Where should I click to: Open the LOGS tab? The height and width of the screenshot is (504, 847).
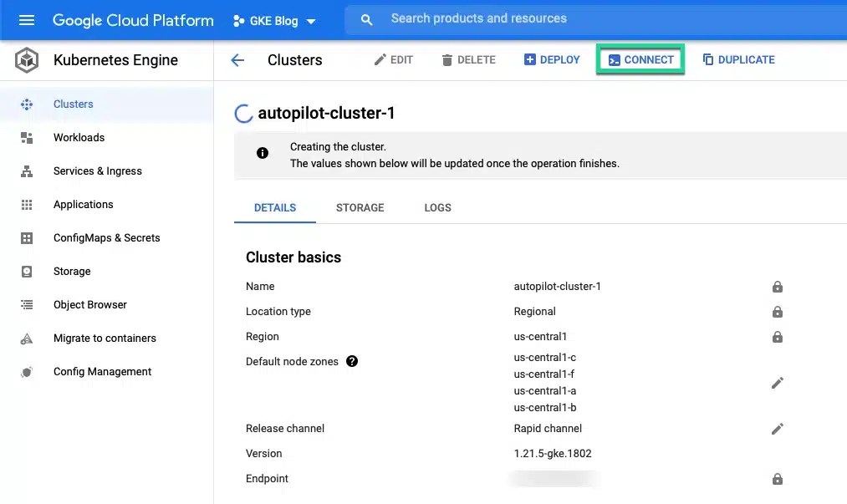tap(437, 207)
